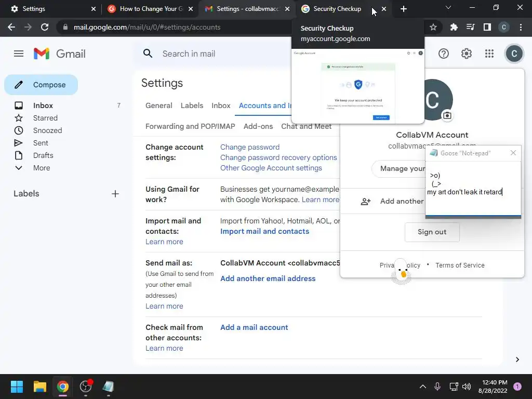
Task: Click Import mail and contacts link
Action: (x=264, y=231)
